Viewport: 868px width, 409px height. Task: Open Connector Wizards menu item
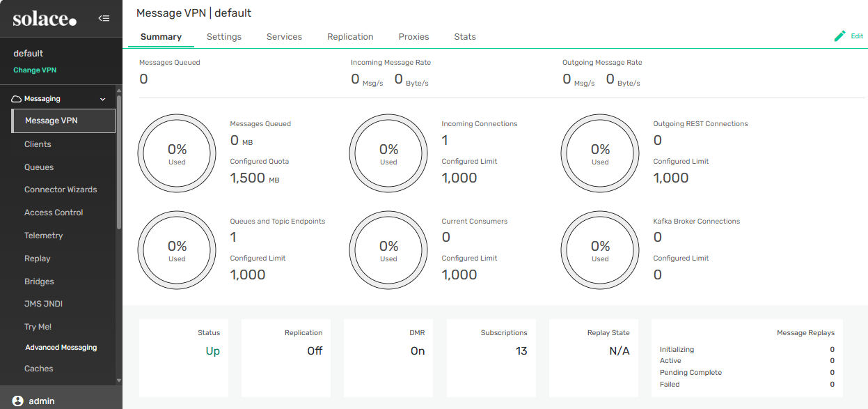(61, 190)
